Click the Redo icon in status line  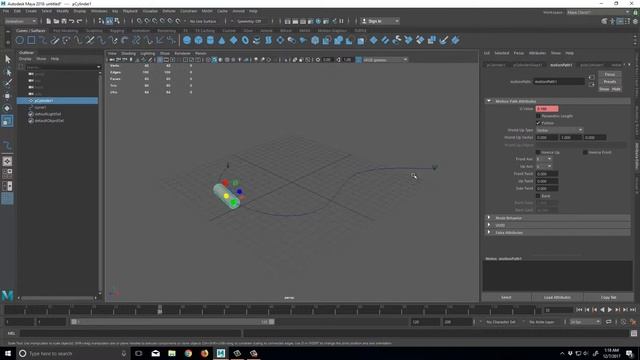coord(80,21)
